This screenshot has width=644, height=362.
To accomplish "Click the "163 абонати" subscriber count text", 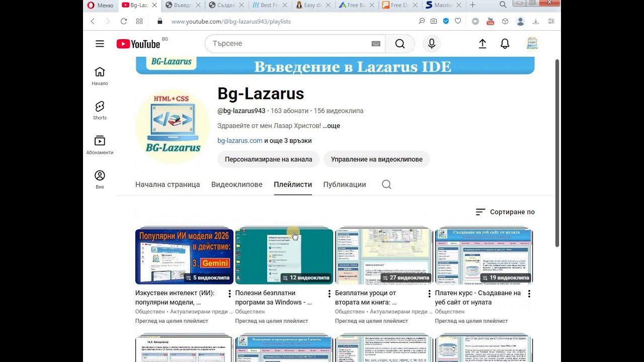I will click(289, 111).
